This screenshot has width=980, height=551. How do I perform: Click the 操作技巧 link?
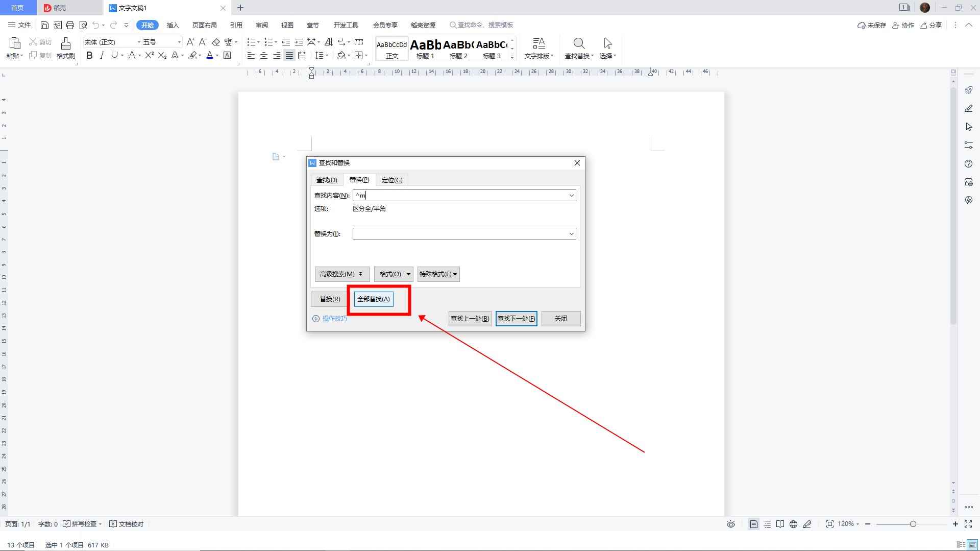(334, 319)
